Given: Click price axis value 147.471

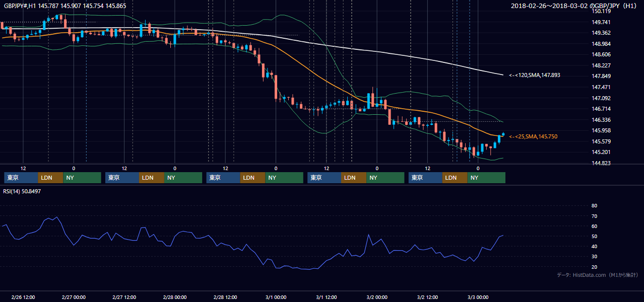Looking at the screenshot, I should [601, 87].
